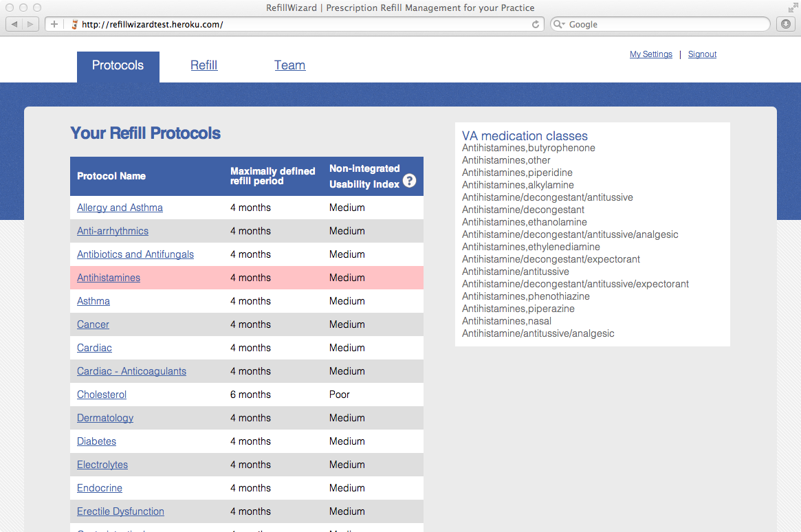The width and height of the screenshot is (801, 532).
Task: Click the site favicon in the address bar
Action: click(74, 24)
